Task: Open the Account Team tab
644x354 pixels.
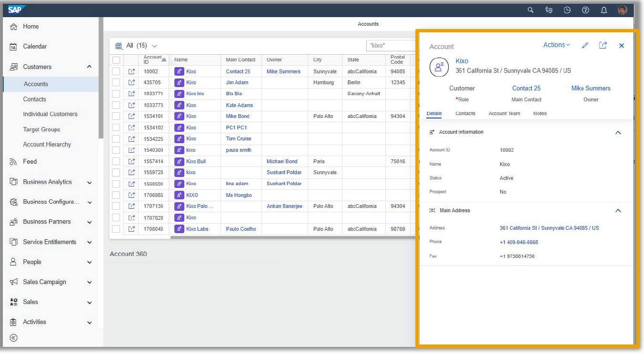Action: pyautogui.click(x=504, y=113)
